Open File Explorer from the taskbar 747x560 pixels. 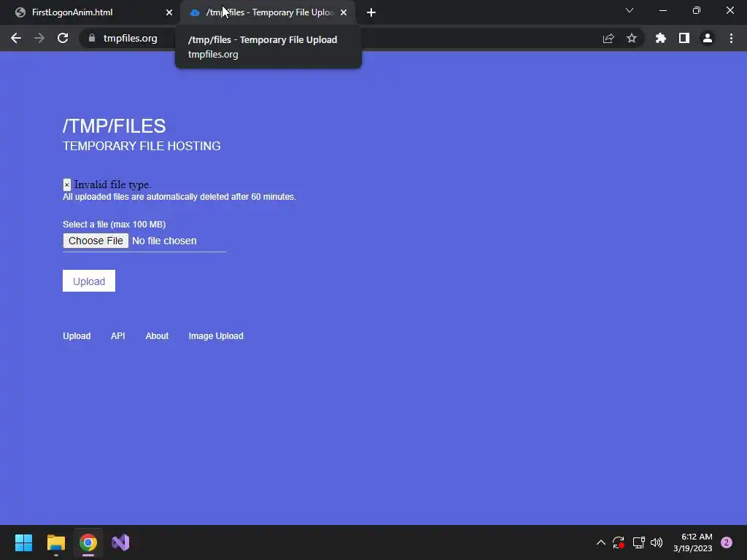tap(56, 542)
